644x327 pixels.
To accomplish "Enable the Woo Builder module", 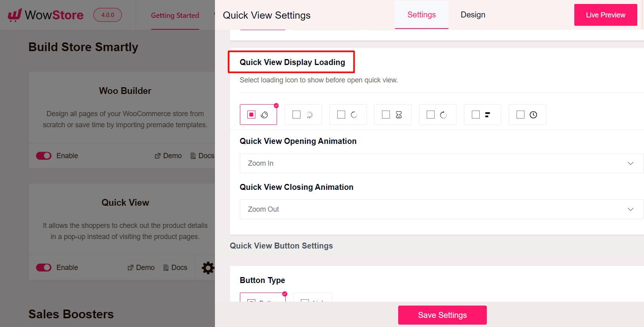I will [x=44, y=155].
